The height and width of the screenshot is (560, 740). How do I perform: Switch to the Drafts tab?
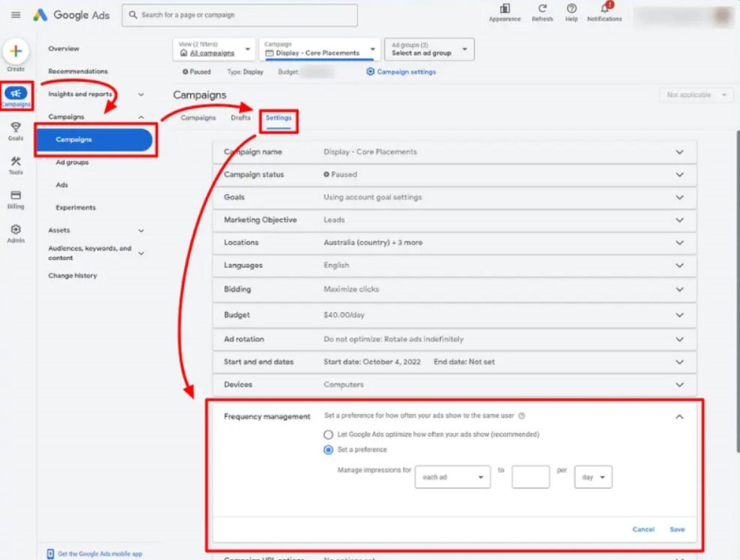coord(241,118)
